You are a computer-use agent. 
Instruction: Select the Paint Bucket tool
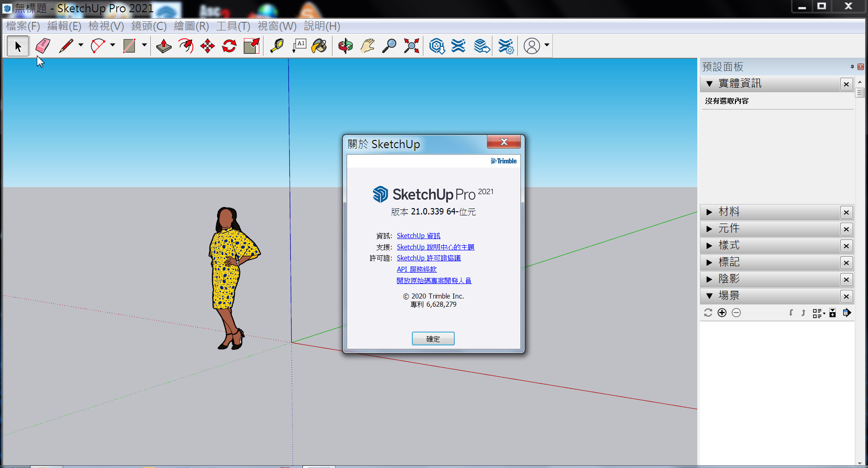[x=320, y=46]
